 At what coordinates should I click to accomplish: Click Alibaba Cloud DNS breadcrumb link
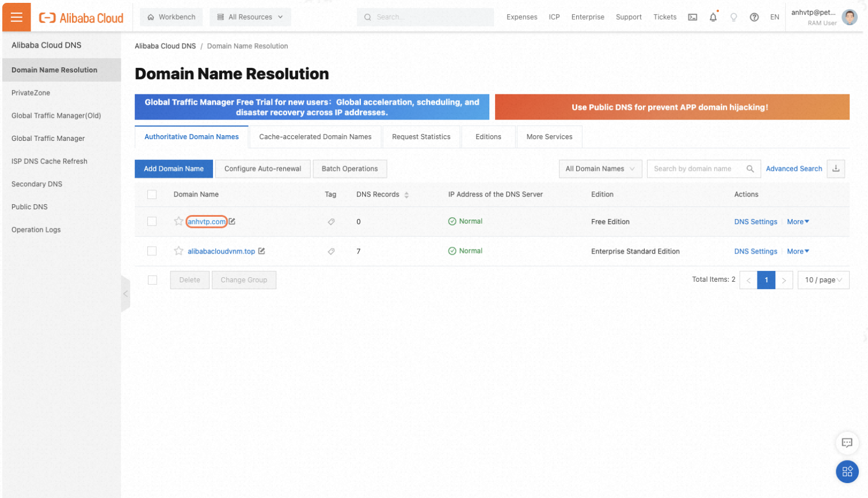[x=165, y=46]
